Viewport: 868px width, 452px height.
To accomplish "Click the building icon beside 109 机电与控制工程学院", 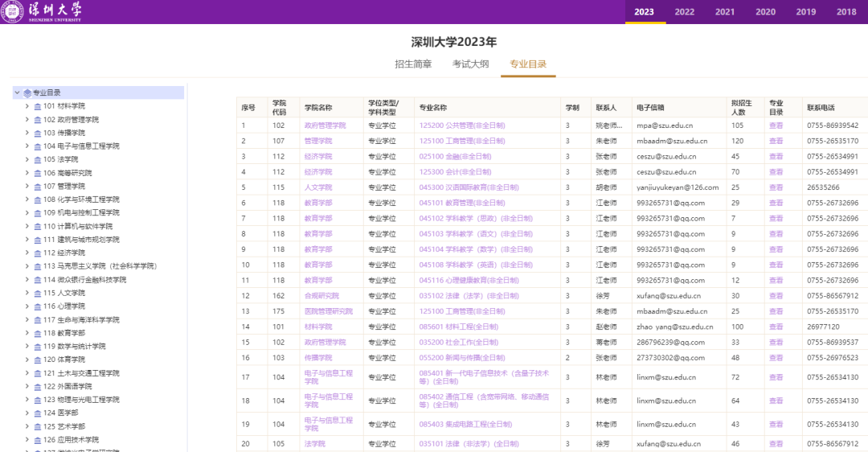I will (x=38, y=213).
